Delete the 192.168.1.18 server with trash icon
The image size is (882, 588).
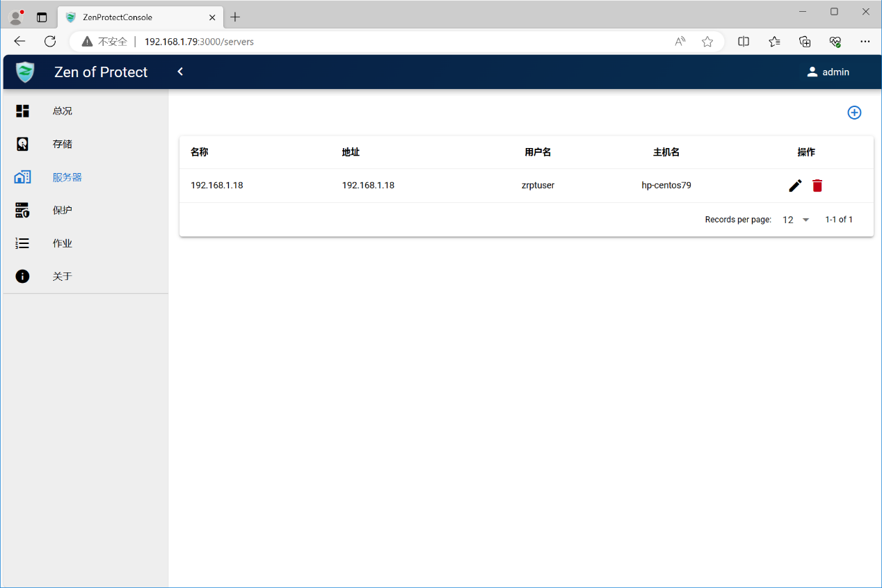pyautogui.click(x=817, y=186)
